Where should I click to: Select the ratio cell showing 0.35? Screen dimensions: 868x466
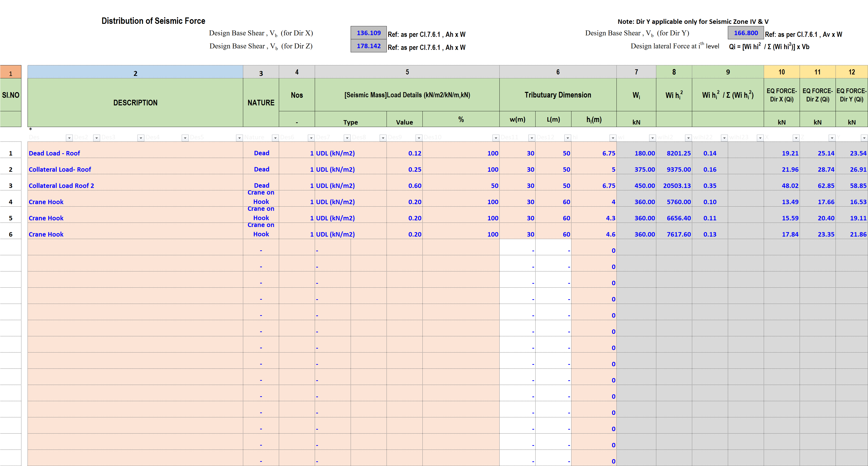point(710,182)
